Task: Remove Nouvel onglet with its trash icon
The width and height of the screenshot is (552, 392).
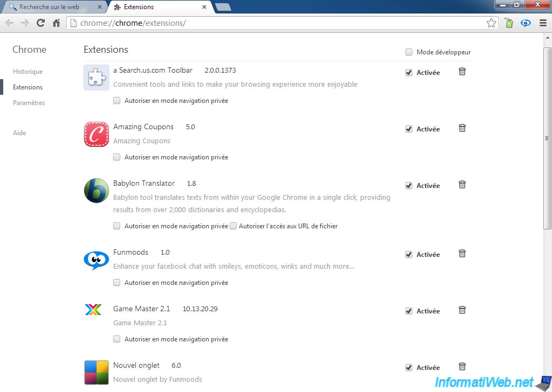Action: pos(462,367)
